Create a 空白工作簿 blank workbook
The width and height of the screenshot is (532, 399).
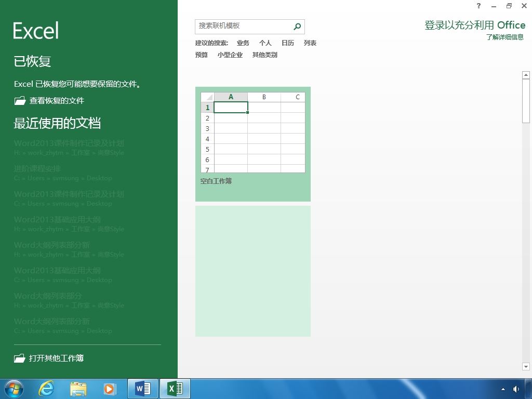click(253, 144)
